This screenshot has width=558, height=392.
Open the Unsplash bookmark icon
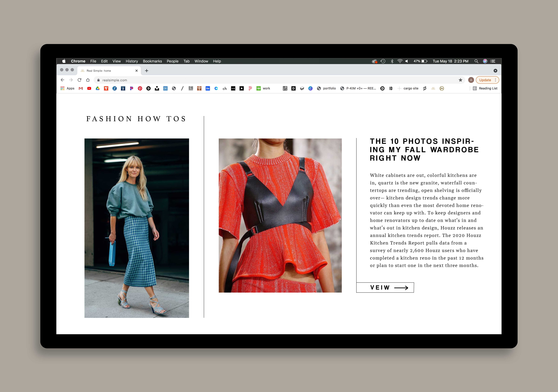coord(157,88)
